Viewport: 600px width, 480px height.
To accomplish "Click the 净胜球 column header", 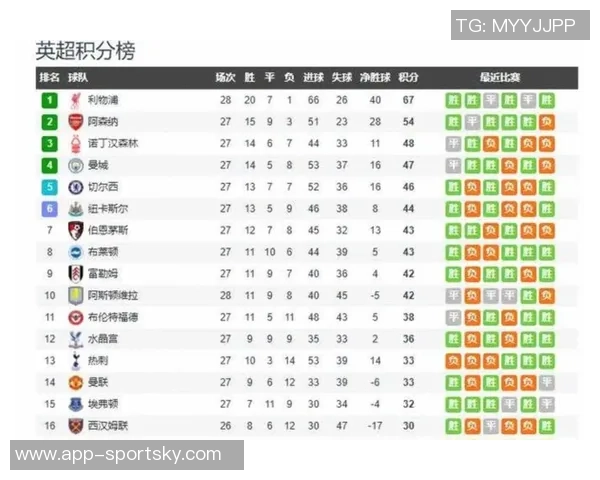I will (x=375, y=77).
